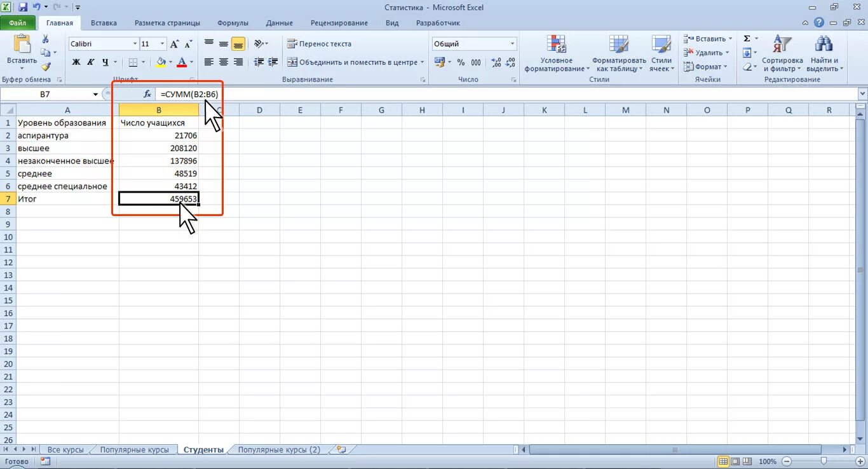Screen dimensions: 868x469
Task: Increase font size with the large A icon
Action: (x=174, y=44)
